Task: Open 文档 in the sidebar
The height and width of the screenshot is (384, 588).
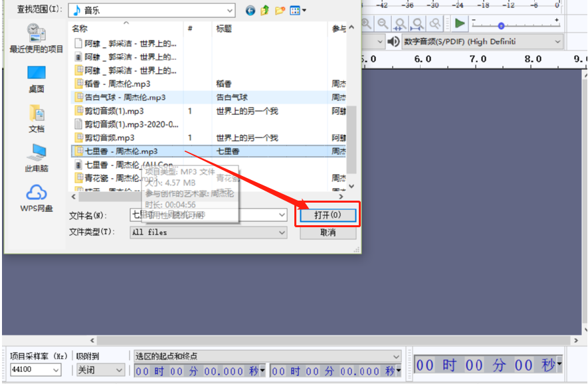Action: tap(37, 119)
